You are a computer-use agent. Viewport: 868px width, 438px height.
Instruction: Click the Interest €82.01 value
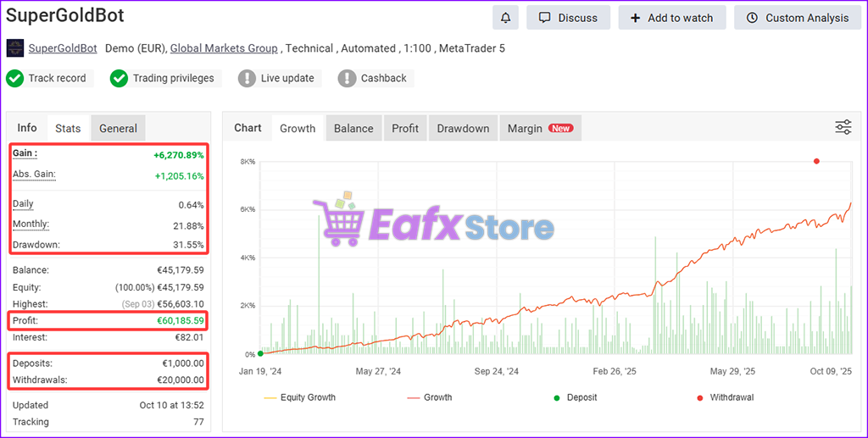coord(190,337)
